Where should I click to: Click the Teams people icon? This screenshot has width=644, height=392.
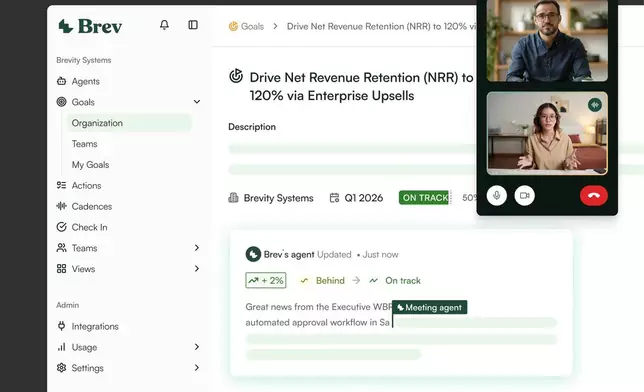[62, 248]
